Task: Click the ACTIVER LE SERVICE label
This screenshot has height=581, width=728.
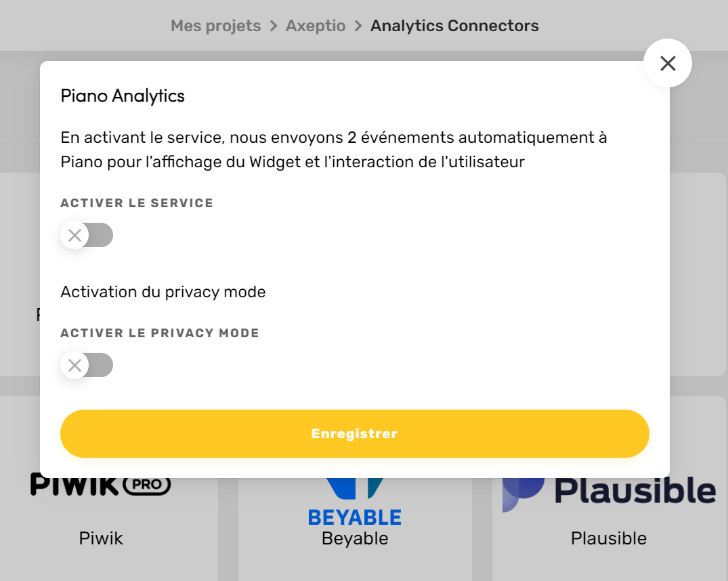Action: pyautogui.click(x=137, y=203)
